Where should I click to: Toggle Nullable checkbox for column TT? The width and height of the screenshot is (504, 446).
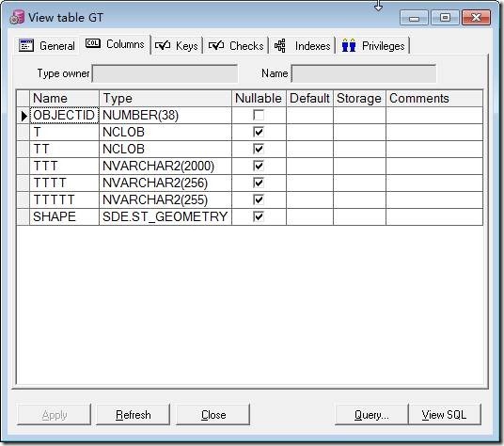pyautogui.click(x=259, y=149)
